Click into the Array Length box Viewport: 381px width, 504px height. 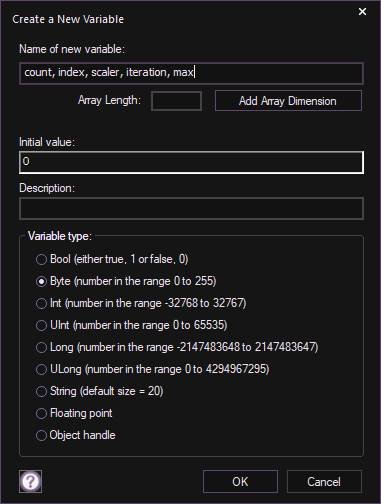[x=176, y=101]
